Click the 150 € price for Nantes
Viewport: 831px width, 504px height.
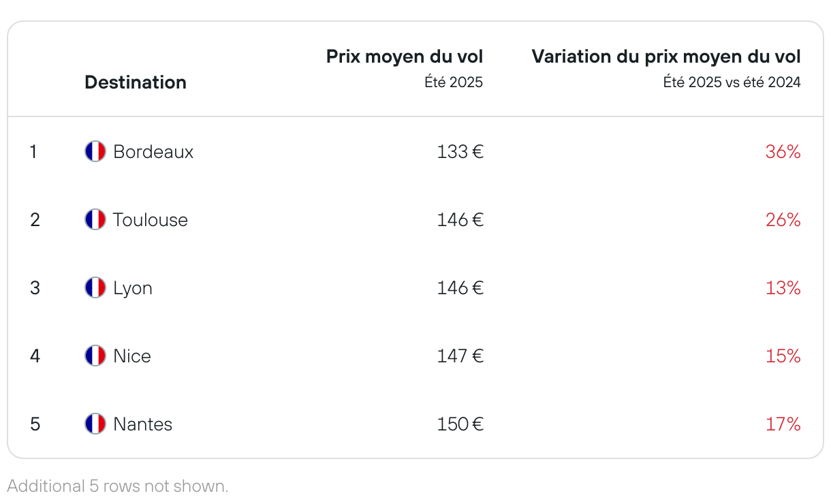pyautogui.click(x=460, y=424)
